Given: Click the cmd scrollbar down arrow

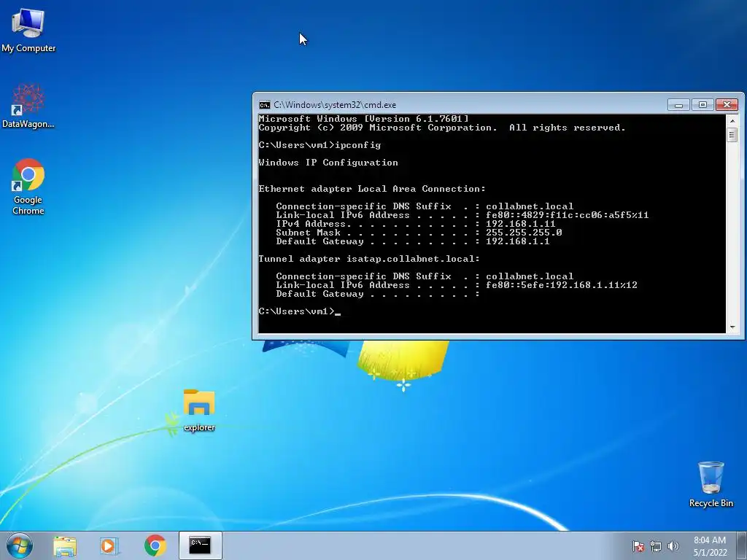Looking at the screenshot, I should click(732, 327).
